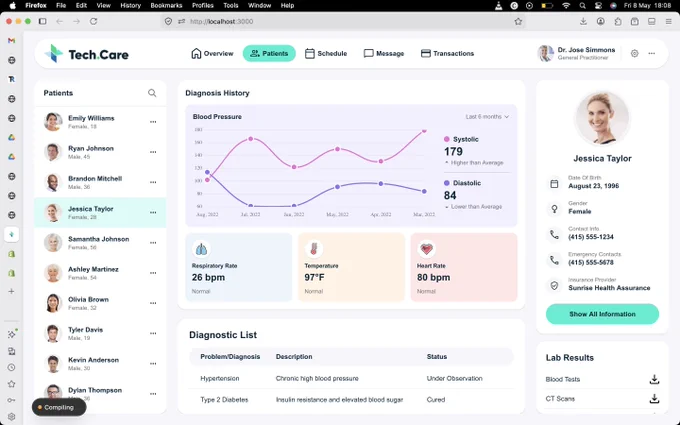Open options menu for Samantha Johnson
The height and width of the screenshot is (425, 680).
pos(153,243)
